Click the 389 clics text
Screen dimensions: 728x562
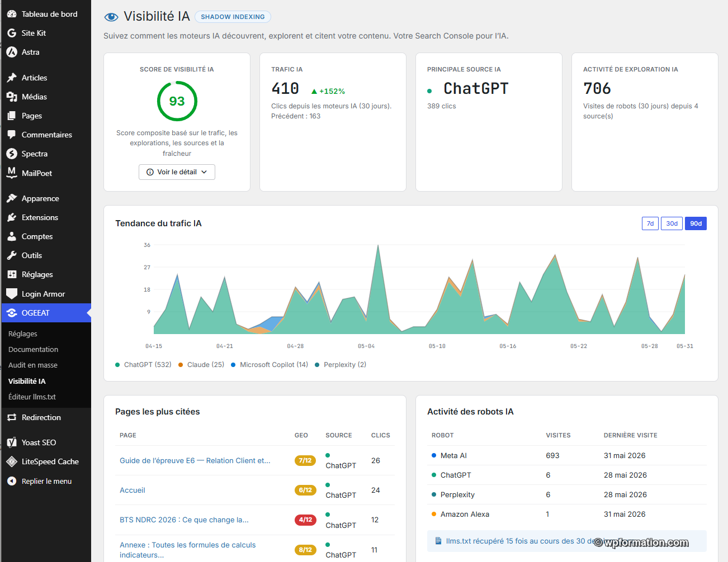click(x=442, y=106)
